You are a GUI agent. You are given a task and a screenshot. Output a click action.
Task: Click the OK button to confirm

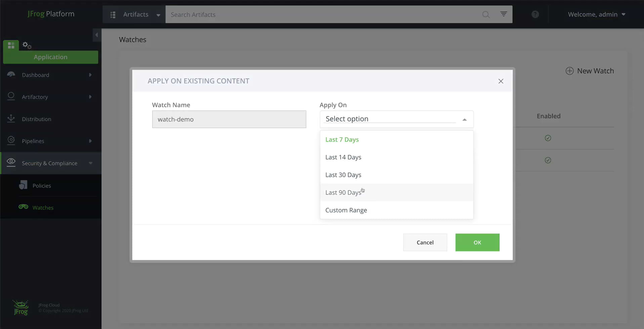[x=477, y=242]
